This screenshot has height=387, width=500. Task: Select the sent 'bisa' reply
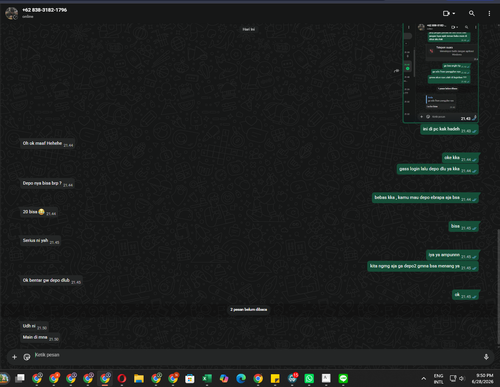pos(464,226)
